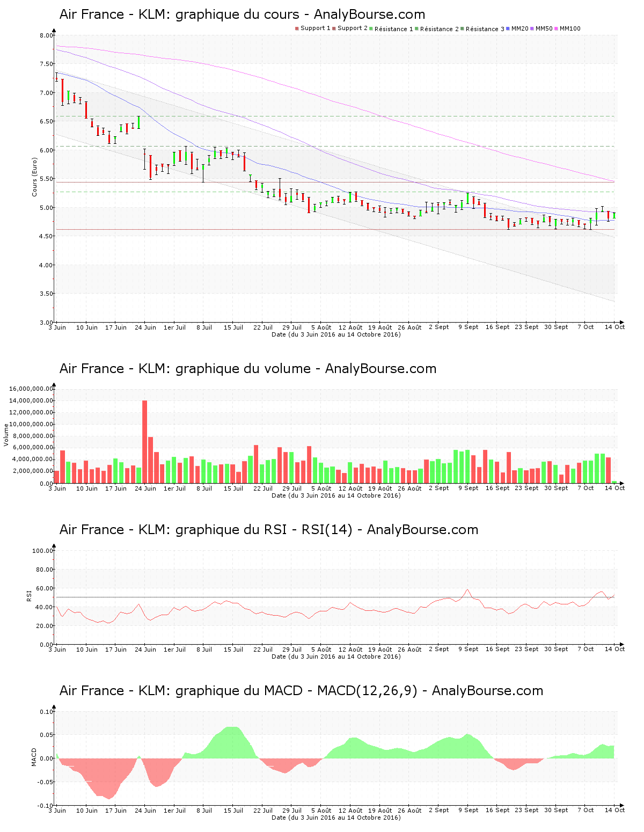Click the 14,000,000.00 volume axis value

[31, 401]
